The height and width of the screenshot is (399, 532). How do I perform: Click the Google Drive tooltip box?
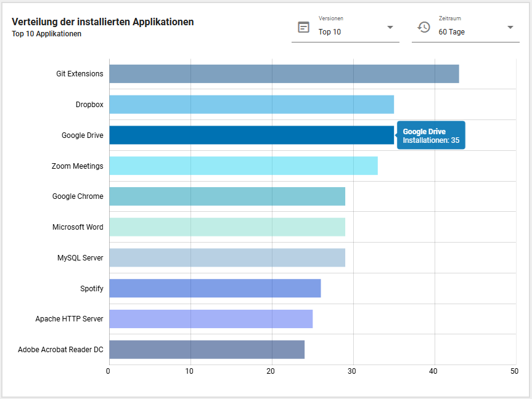tap(431, 135)
